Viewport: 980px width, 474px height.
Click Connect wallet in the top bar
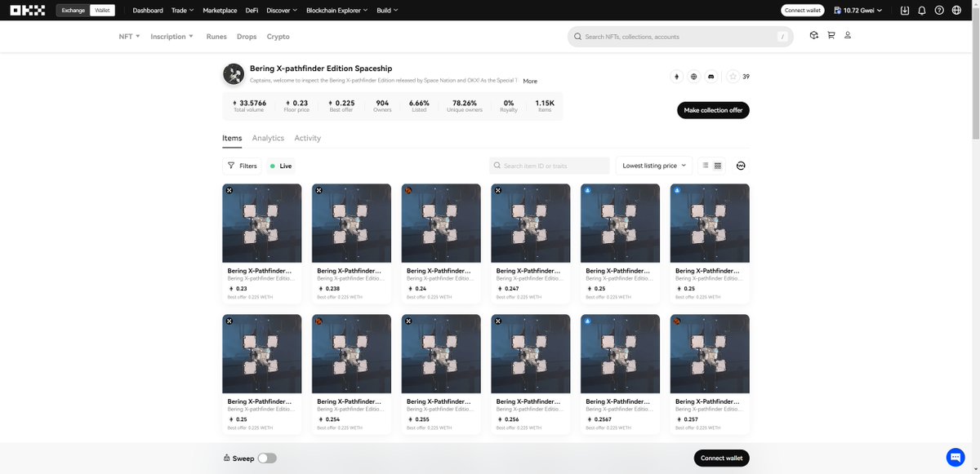click(x=801, y=11)
